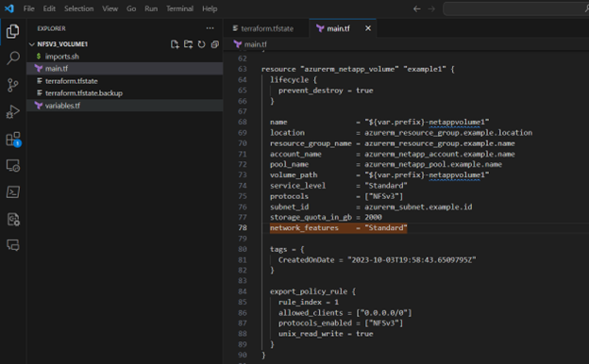Click the protocols_enabled line
The image size is (589, 364).
pyautogui.click(x=341, y=323)
